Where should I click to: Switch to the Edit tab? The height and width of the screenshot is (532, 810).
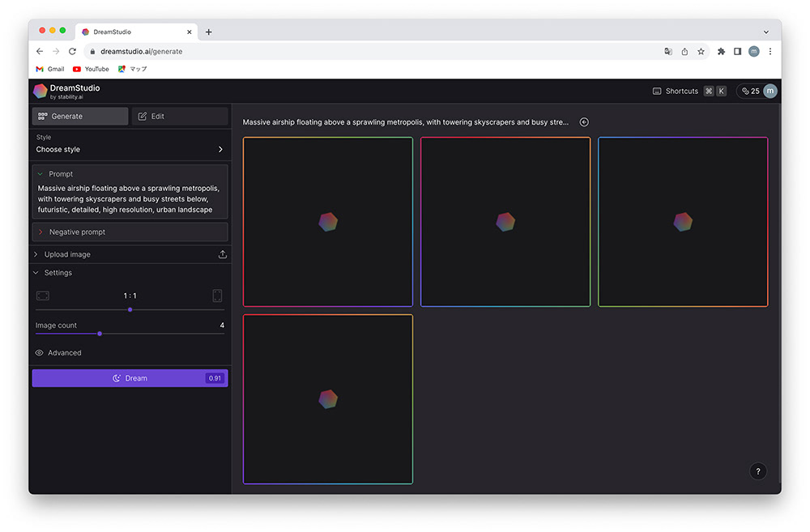(x=180, y=117)
